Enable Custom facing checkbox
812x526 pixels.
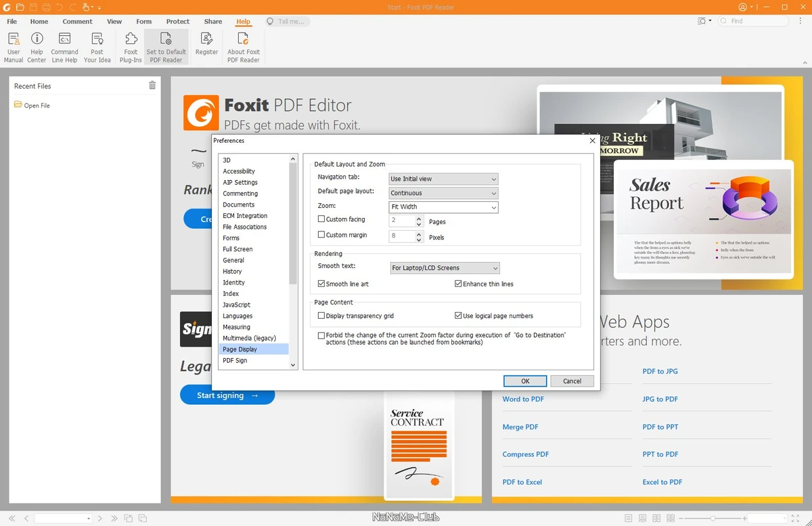tap(321, 219)
